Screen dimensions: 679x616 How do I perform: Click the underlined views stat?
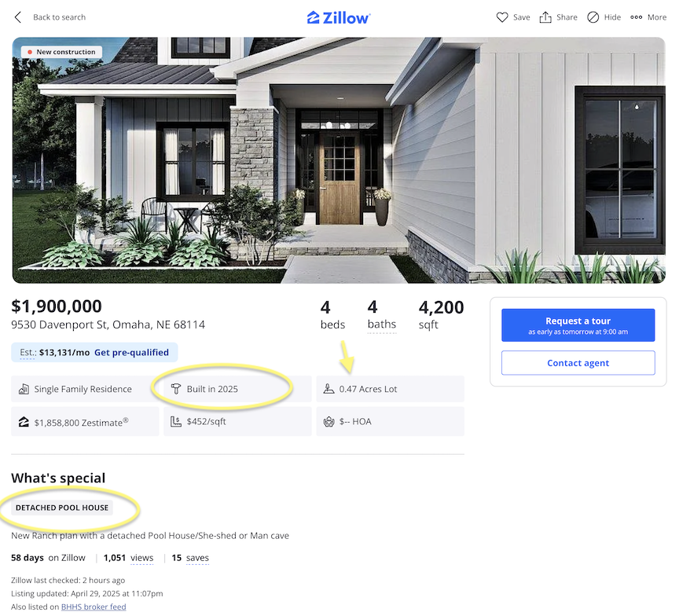141,558
